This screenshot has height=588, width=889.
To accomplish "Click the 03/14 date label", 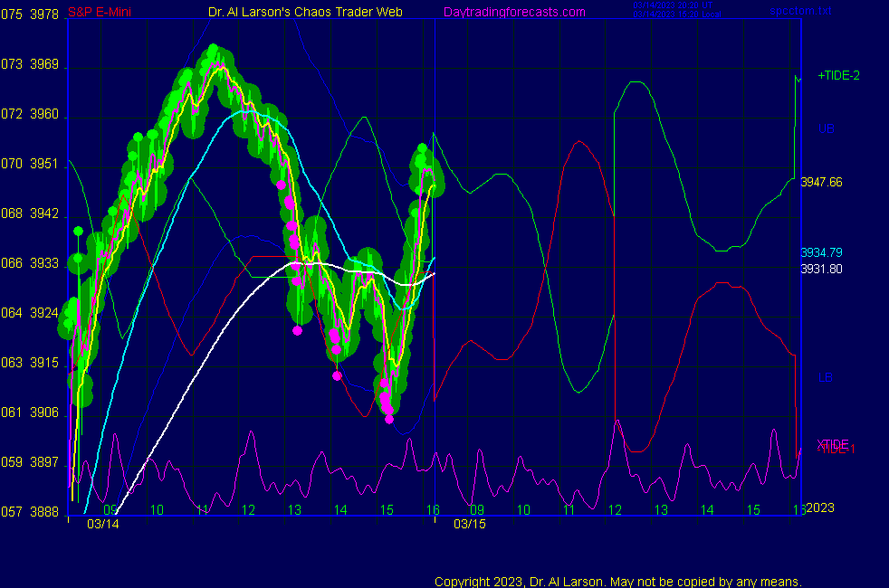I will 103,524.
